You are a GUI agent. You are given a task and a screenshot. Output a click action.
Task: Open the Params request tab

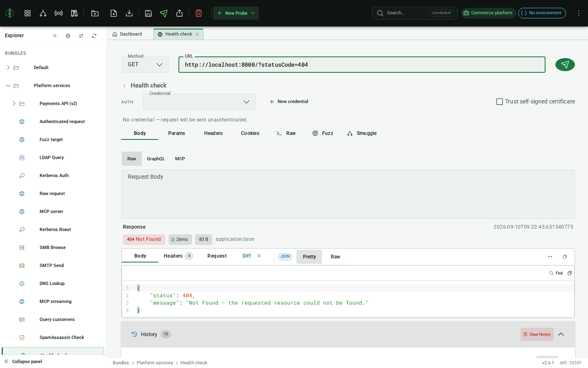coord(176,133)
